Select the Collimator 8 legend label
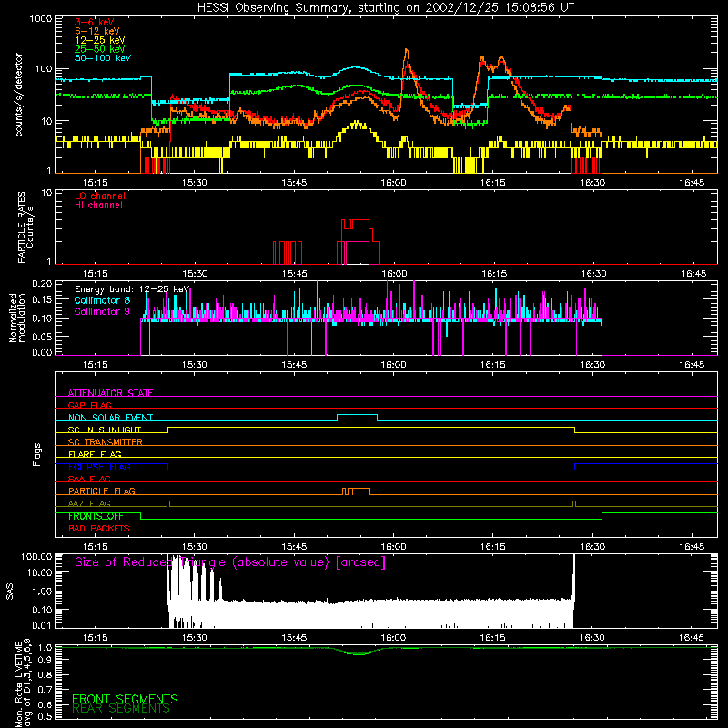Image resolution: width=728 pixels, height=728 pixels. point(102,300)
